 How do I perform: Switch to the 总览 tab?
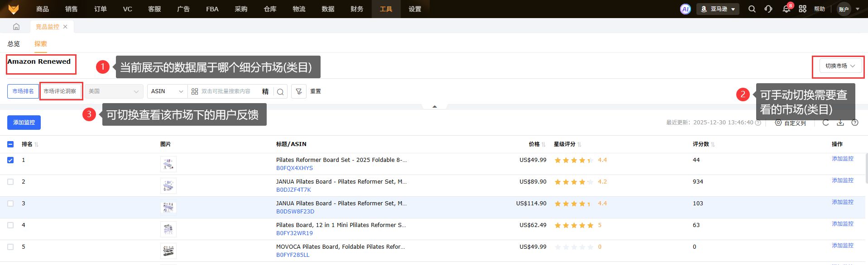coord(14,44)
